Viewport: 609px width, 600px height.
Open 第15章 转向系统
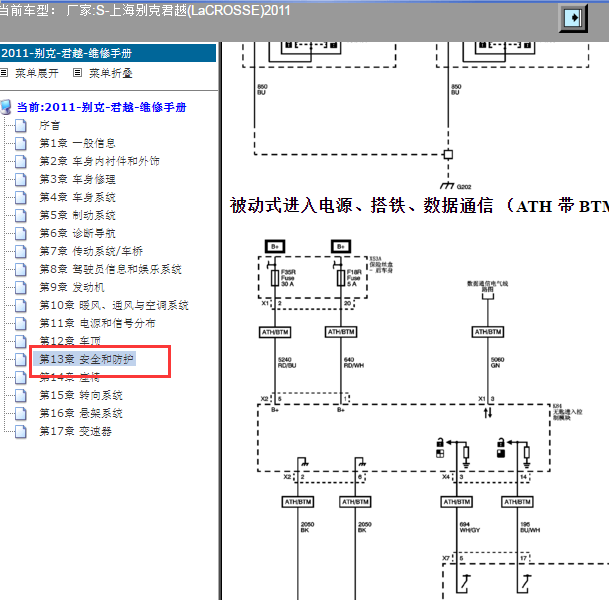click(x=81, y=395)
